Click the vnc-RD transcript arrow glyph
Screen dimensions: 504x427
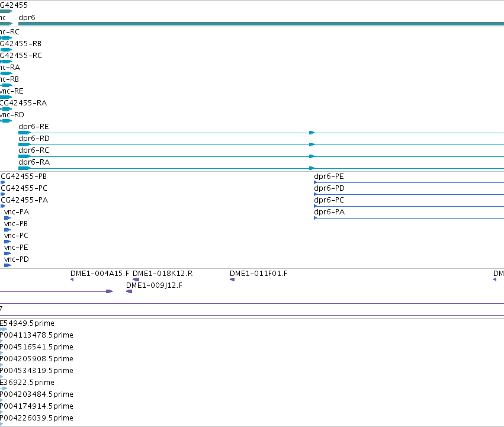pyautogui.click(x=6, y=121)
